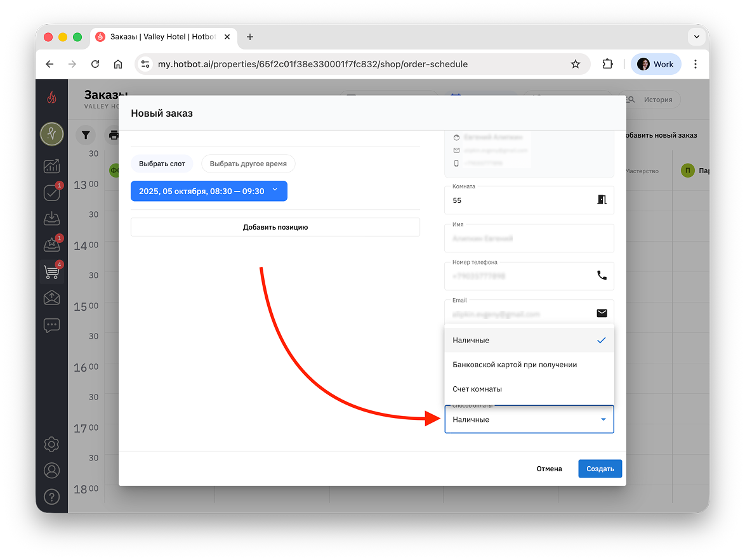This screenshot has height=560, width=745.
Task: Go to the browser home page
Action: [x=118, y=64]
